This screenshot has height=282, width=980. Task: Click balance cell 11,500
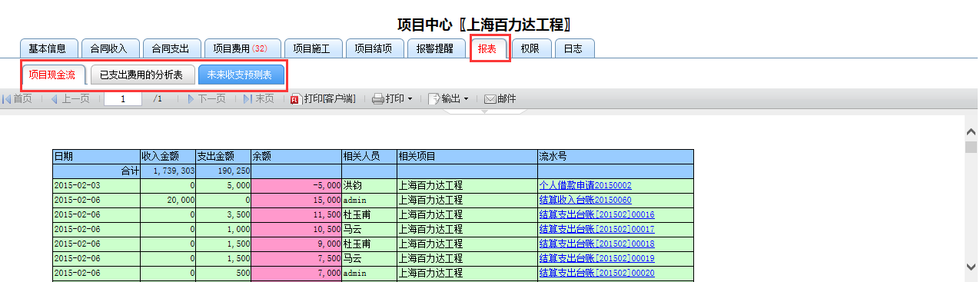point(296,214)
